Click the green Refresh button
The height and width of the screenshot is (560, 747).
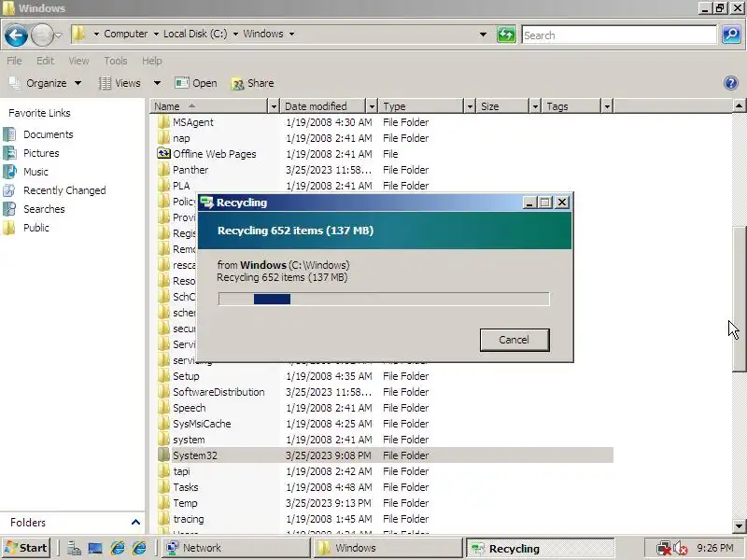pyautogui.click(x=506, y=35)
